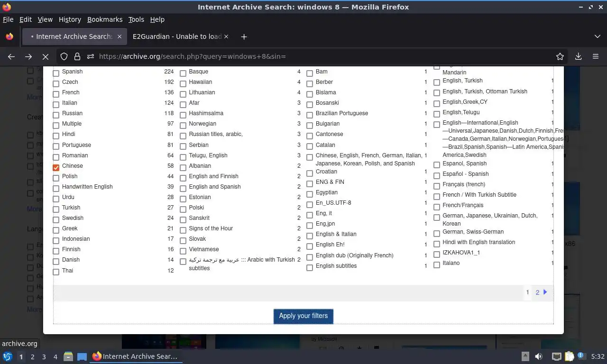Switch to E2Guardian - Unable to load tab

click(177, 36)
